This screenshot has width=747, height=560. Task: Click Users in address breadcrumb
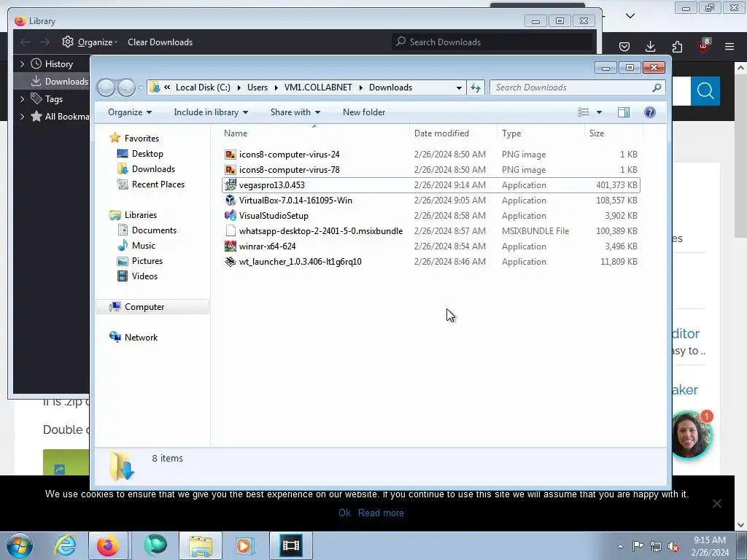(x=258, y=87)
